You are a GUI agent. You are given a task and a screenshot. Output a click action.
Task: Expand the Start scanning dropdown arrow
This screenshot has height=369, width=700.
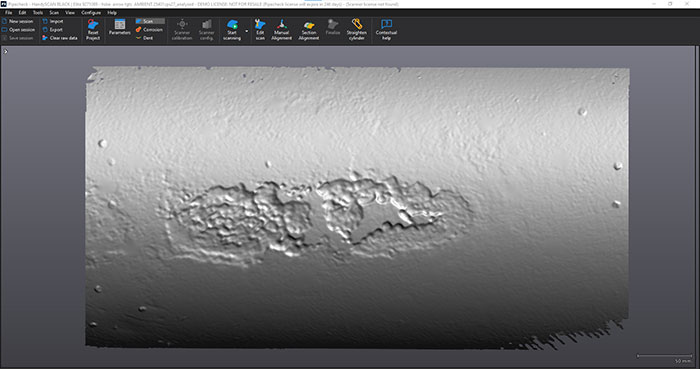point(247,31)
